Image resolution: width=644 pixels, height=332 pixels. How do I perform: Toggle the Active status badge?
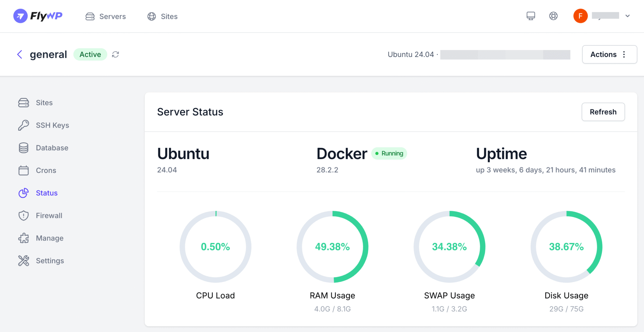90,54
